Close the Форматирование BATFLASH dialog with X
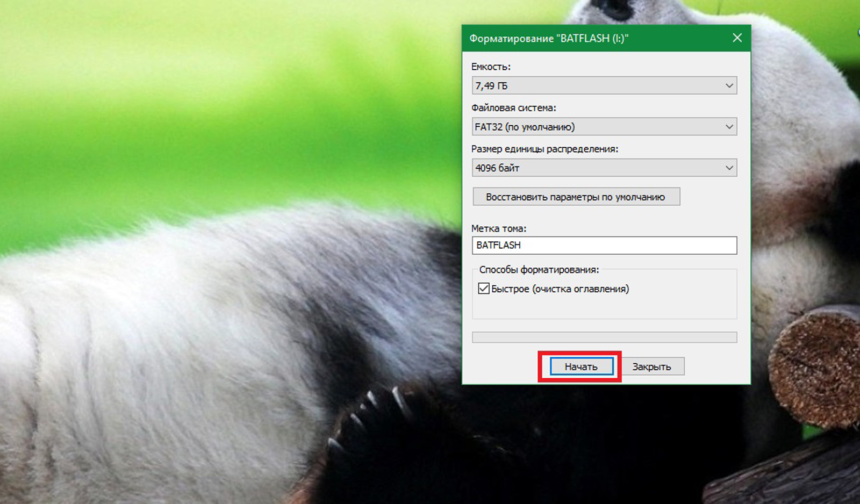Screen dimensions: 860x504 pyautogui.click(x=737, y=38)
